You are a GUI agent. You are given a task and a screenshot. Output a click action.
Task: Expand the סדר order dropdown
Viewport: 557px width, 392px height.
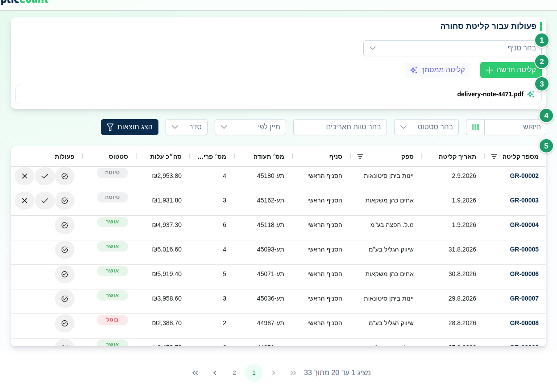187,127
